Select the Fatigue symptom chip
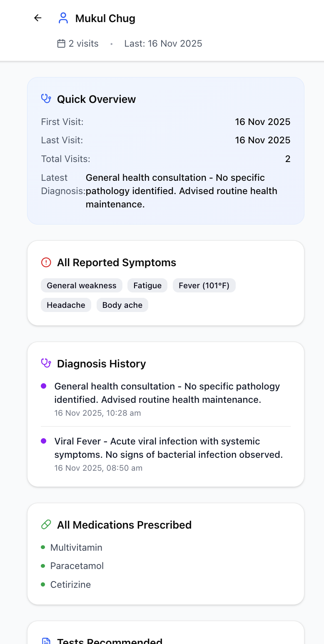Viewport: 324px width, 644px height. 147,285
